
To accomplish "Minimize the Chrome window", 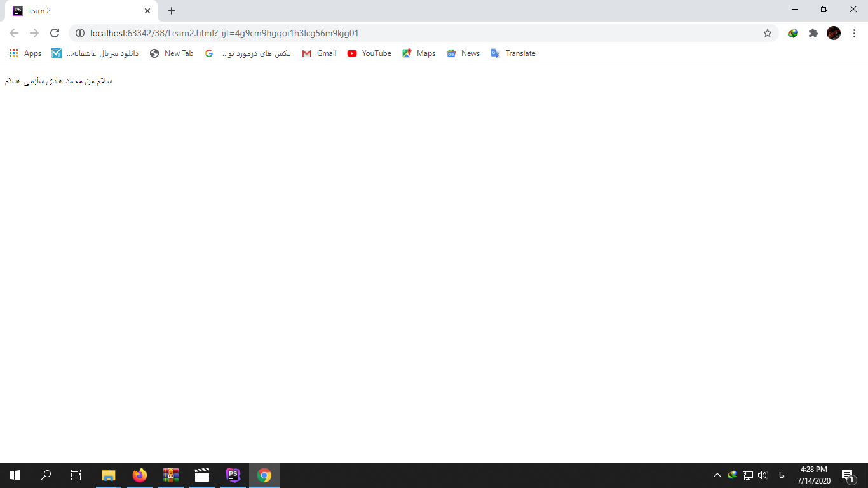I will [795, 9].
